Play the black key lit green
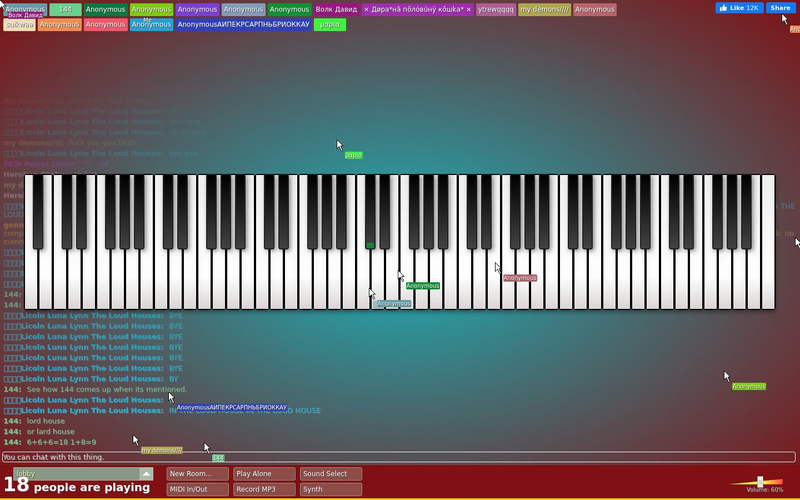This screenshot has height=500, width=800. tap(370, 212)
